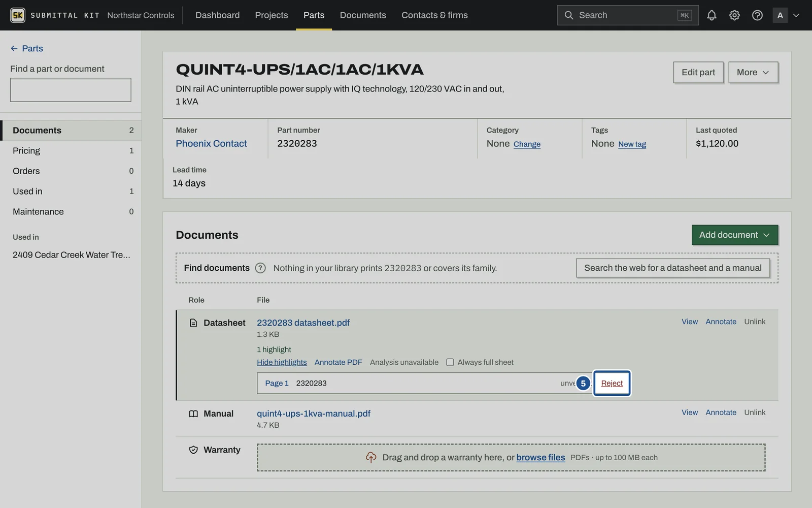Viewport: 812px width, 508px height.
Task: Enable Always full sheet checkbox
Action: click(450, 362)
